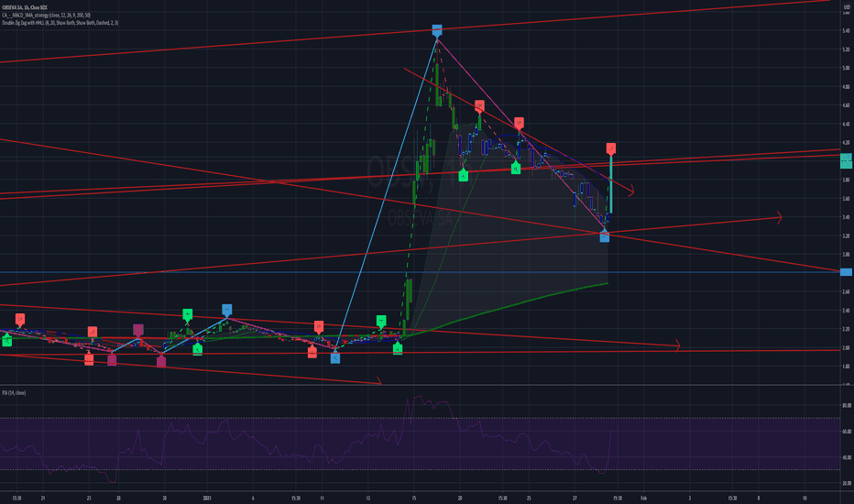Viewport: 854px width, 504px height.
Task: Select the CA_-_MACD_SMA_strategy indicator legend
Action: [x=47, y=16]
